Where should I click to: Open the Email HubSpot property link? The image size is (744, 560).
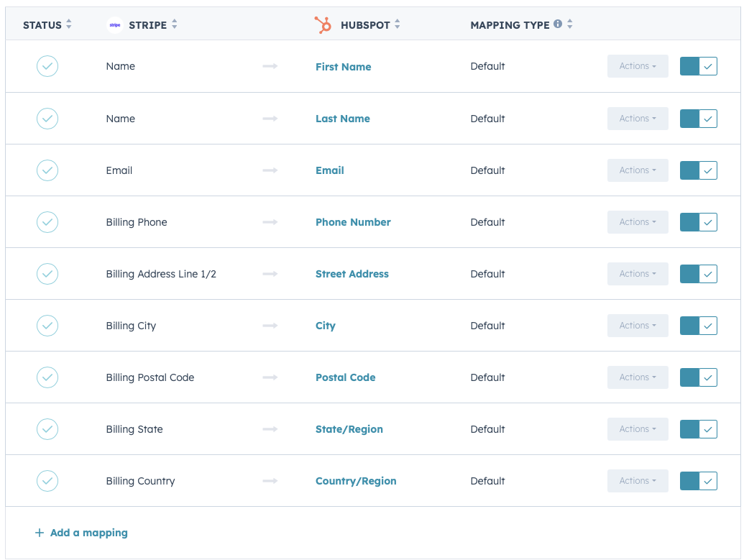330,170
